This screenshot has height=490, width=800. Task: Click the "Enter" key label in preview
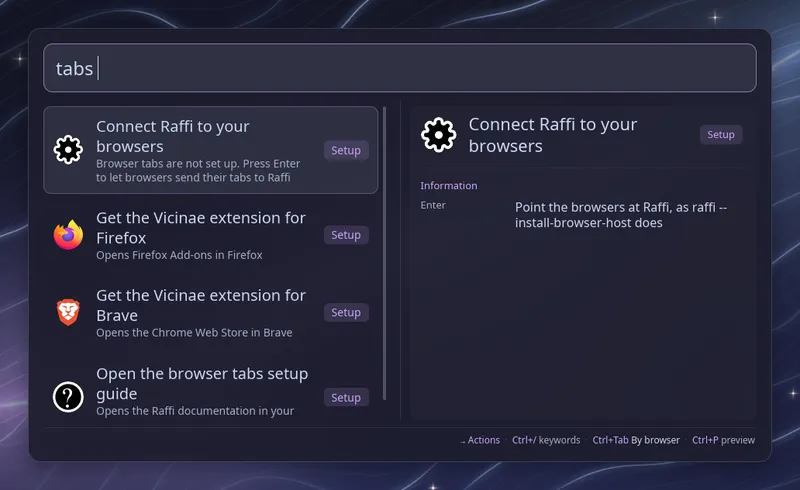433,205
